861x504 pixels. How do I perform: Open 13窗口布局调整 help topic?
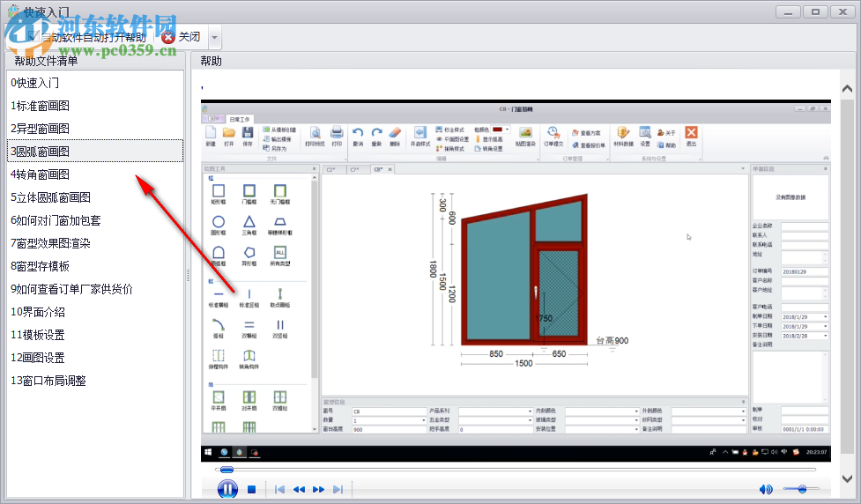[x=95, y=381]
